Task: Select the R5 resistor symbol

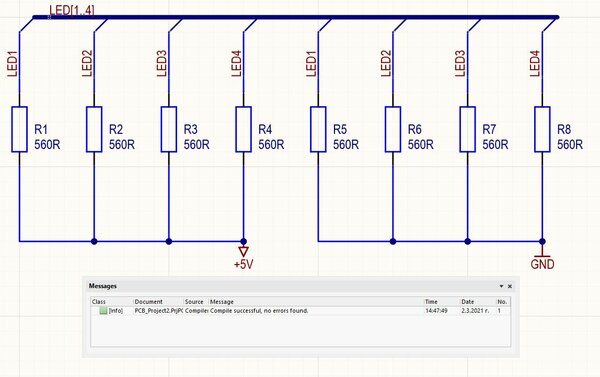Action: 318,129
